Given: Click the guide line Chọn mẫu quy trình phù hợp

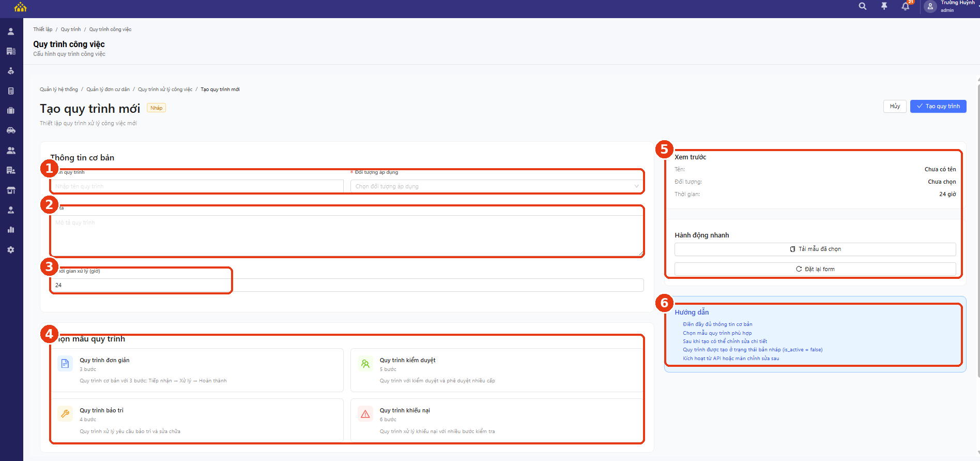Looking at the screenshot, I should click(717, 333).
